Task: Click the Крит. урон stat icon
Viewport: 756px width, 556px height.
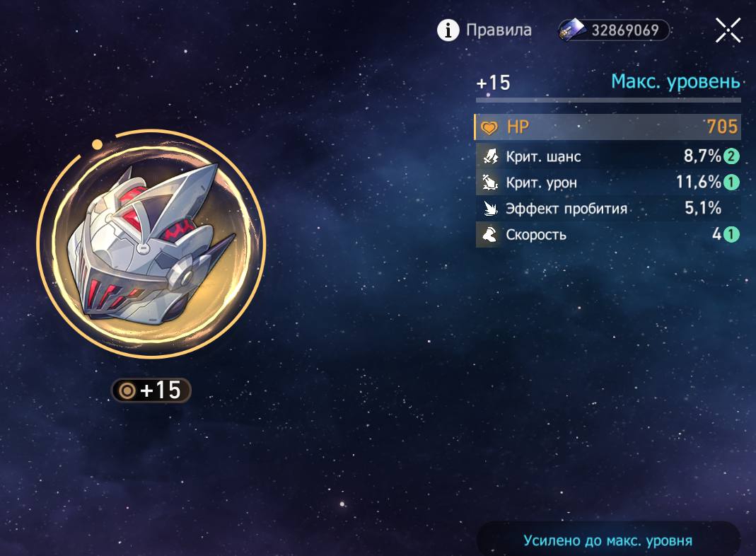Action: click(x=490, y=183)
